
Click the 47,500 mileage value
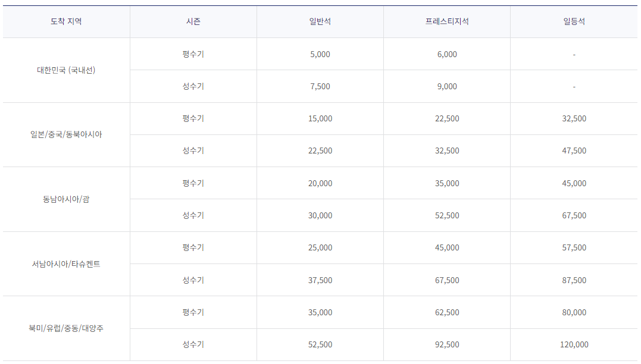(574, 150)
